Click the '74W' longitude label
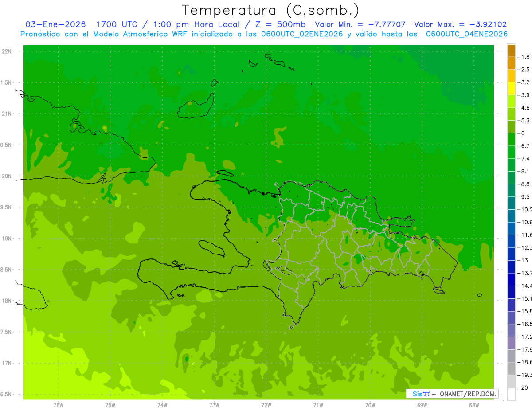 [x=162, y=405]
